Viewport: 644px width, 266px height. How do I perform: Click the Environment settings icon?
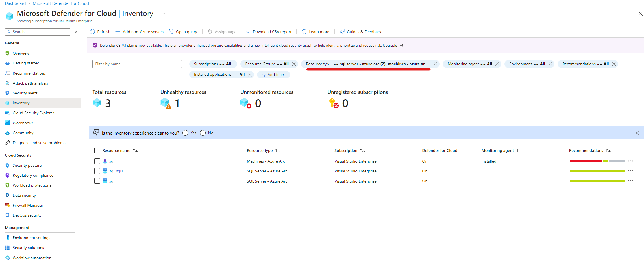pyautogui.click(x=8, y=238)
